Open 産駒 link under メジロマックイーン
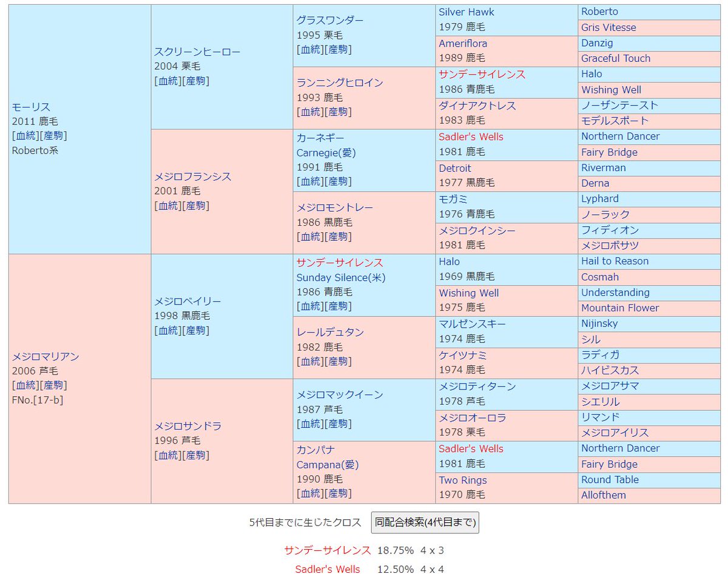 [339, 424]
